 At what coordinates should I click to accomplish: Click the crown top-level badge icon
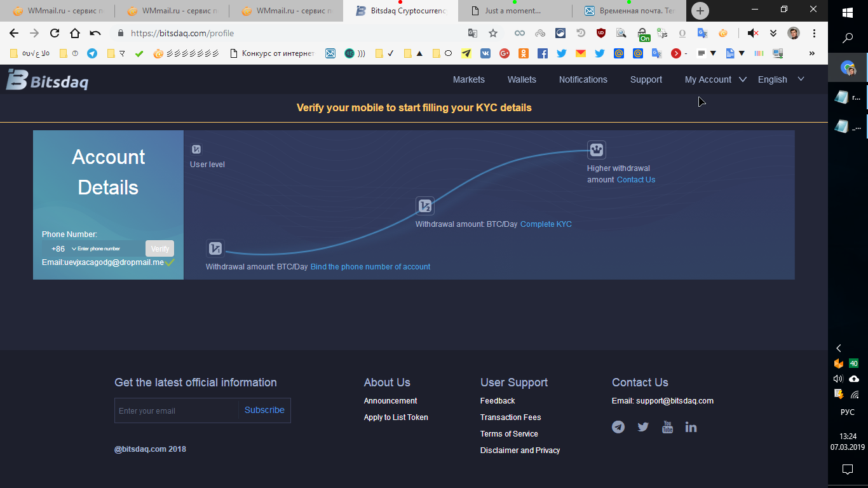coord(597,150)
